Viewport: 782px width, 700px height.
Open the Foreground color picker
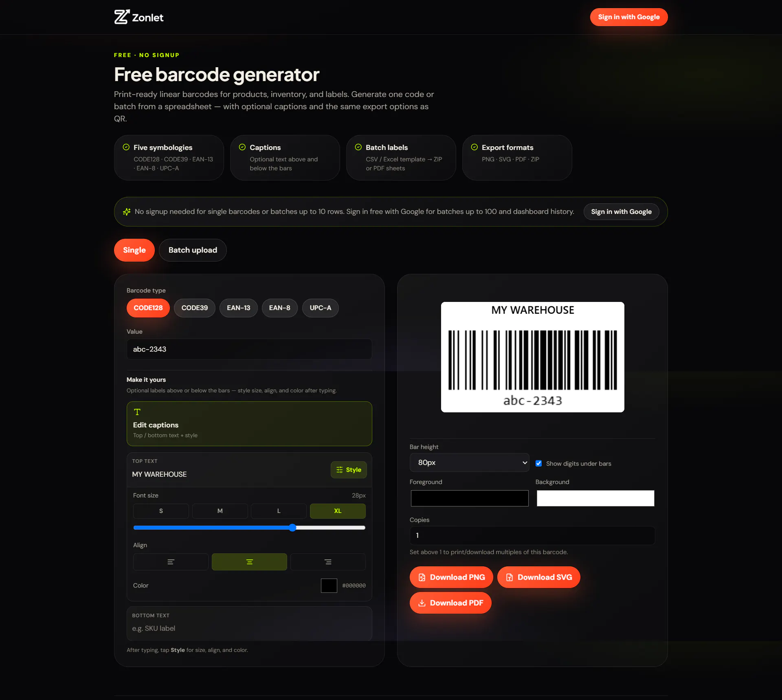click(x=470, y=498)
